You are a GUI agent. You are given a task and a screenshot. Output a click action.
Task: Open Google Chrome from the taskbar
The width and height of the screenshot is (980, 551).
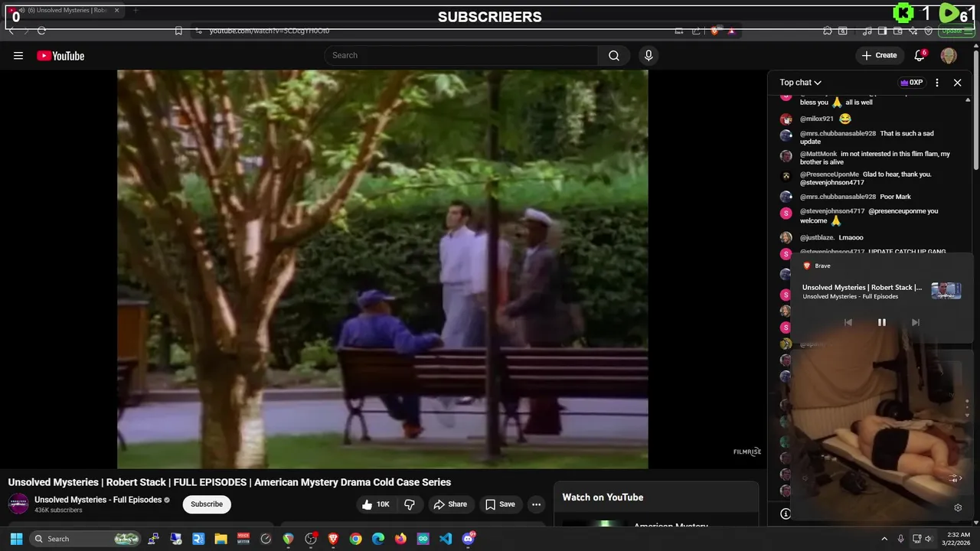pos(355,539)
